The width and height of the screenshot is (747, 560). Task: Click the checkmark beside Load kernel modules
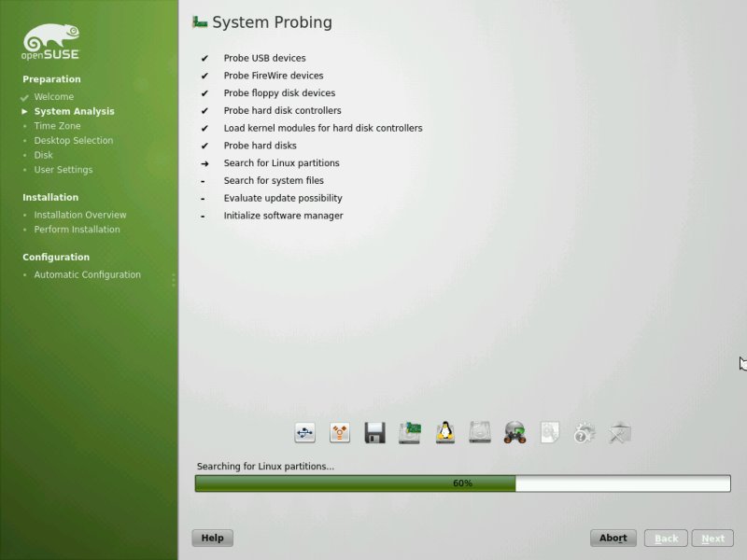click(x=204, y=128)
